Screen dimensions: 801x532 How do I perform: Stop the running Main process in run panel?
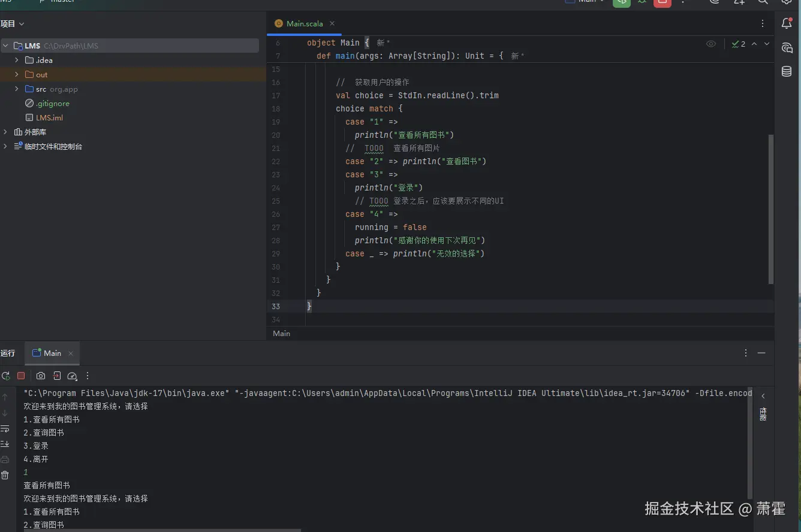(21, 376)
